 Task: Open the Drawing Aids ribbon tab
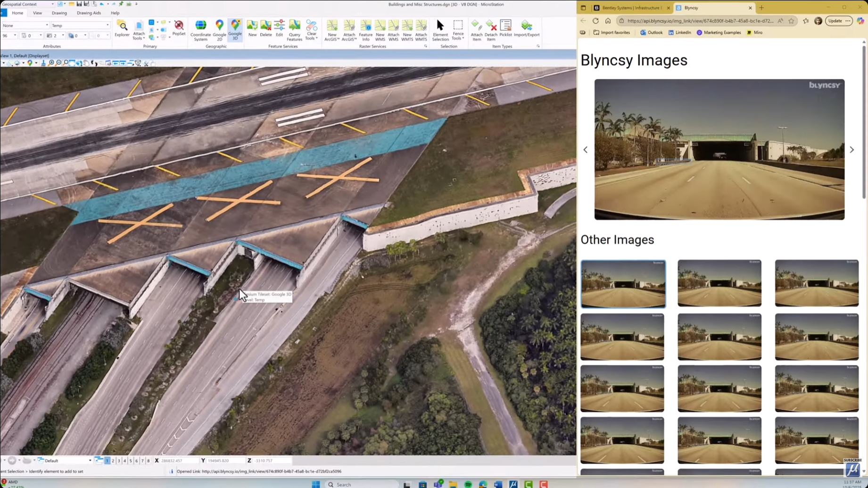(89, 13)
